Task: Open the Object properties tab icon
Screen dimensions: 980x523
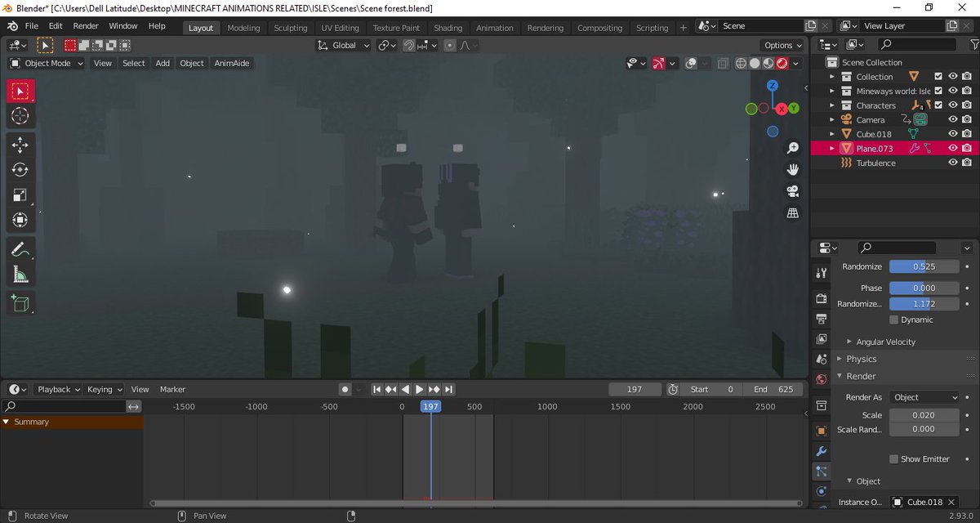Action: coord(822,431)
